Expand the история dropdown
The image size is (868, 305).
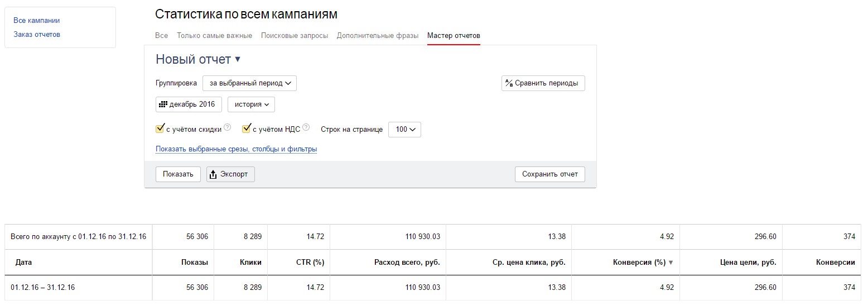(251, 104)
